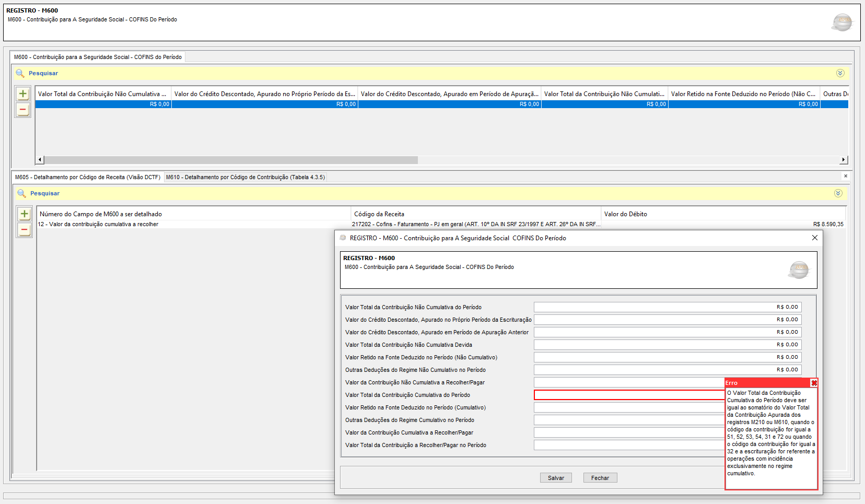Remove row with M605 red minus icon

(x=24, y=230)
